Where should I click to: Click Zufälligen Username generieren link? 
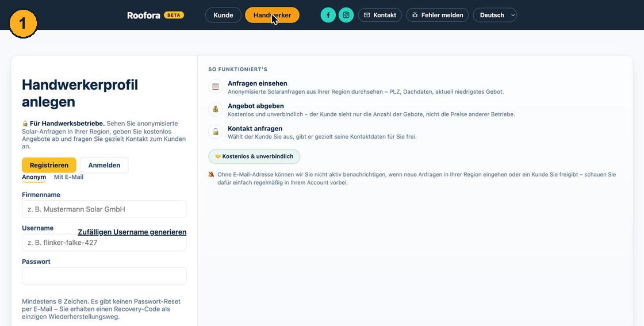pos(132,232)
